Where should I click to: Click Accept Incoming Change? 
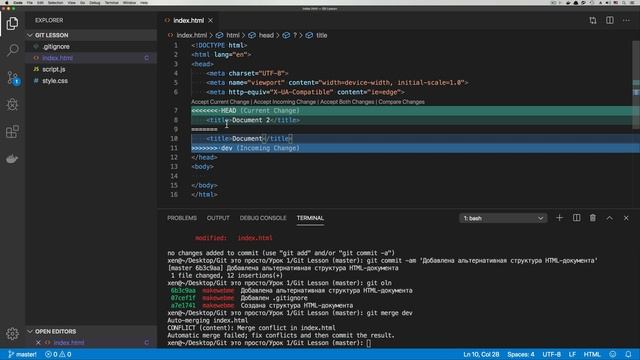[285, 102]
